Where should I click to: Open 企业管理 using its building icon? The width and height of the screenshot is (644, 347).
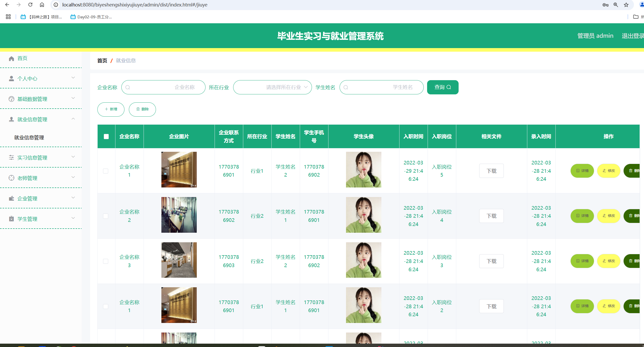11,198
